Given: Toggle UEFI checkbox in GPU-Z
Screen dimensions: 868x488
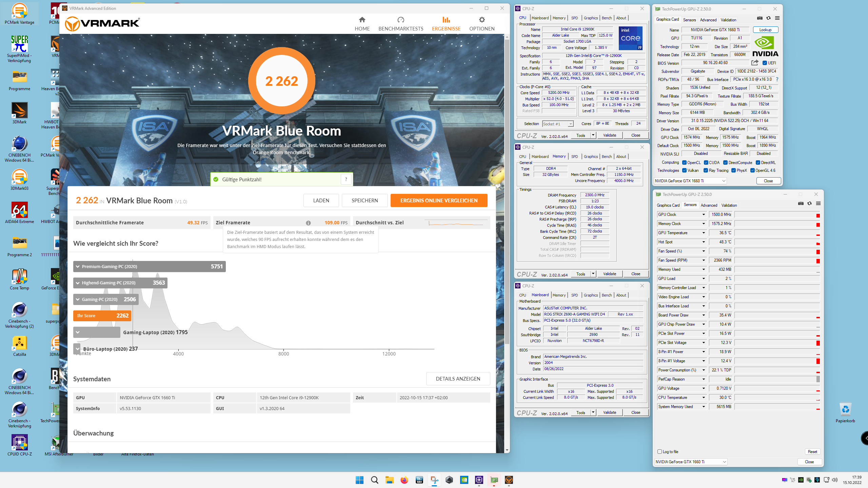Looking at the screenshot, I should [765, 63].
